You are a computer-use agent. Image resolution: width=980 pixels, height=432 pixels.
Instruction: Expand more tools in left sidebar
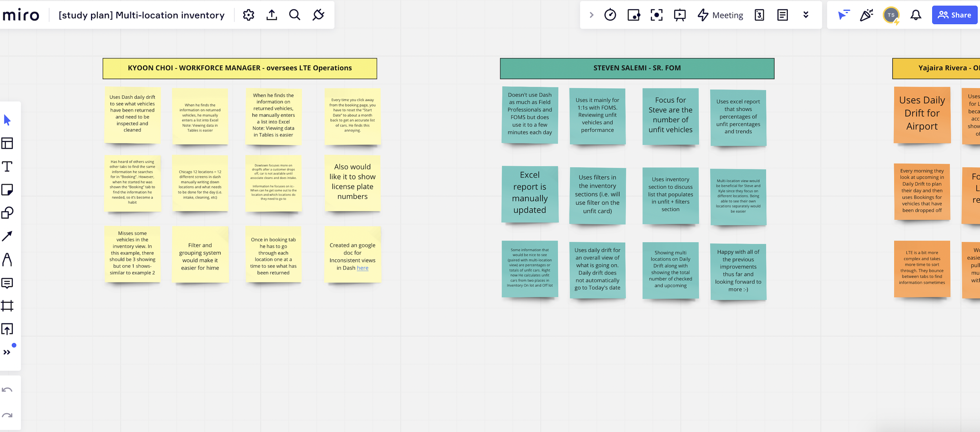7,352
